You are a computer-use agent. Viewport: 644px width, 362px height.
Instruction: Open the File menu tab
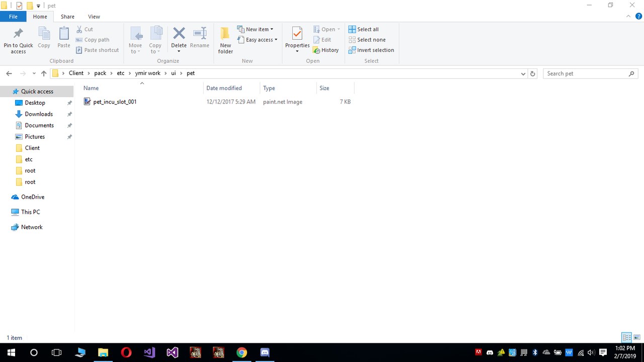[13, 17]
